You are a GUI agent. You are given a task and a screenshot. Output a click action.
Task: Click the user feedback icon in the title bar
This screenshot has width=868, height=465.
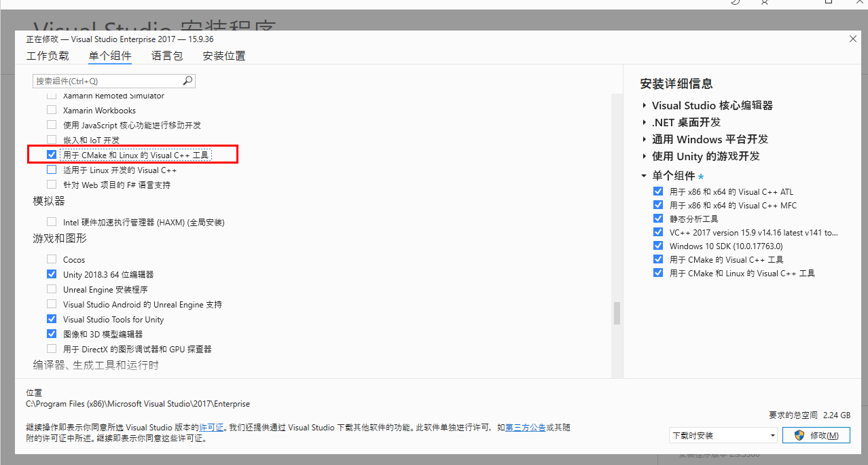pos(764,3)
